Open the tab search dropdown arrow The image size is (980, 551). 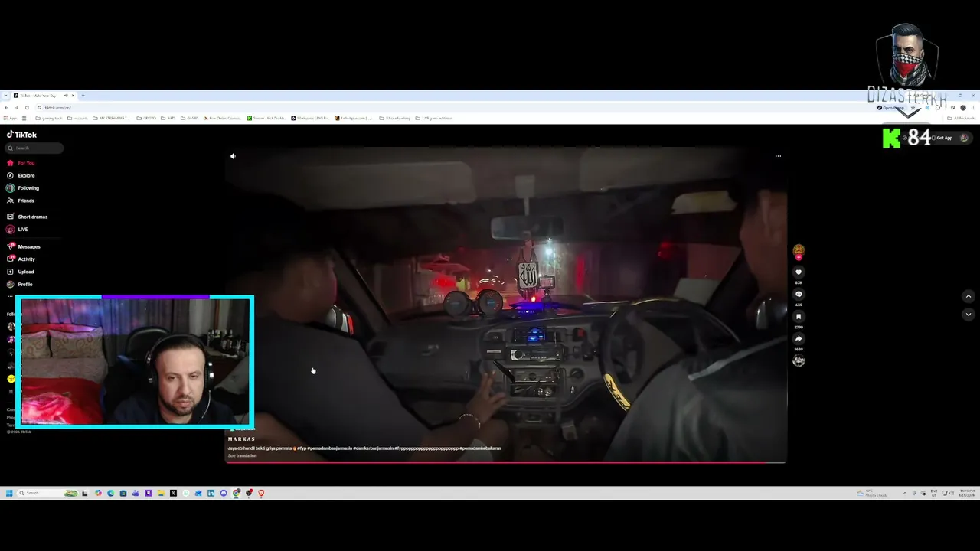pos(6,96)
